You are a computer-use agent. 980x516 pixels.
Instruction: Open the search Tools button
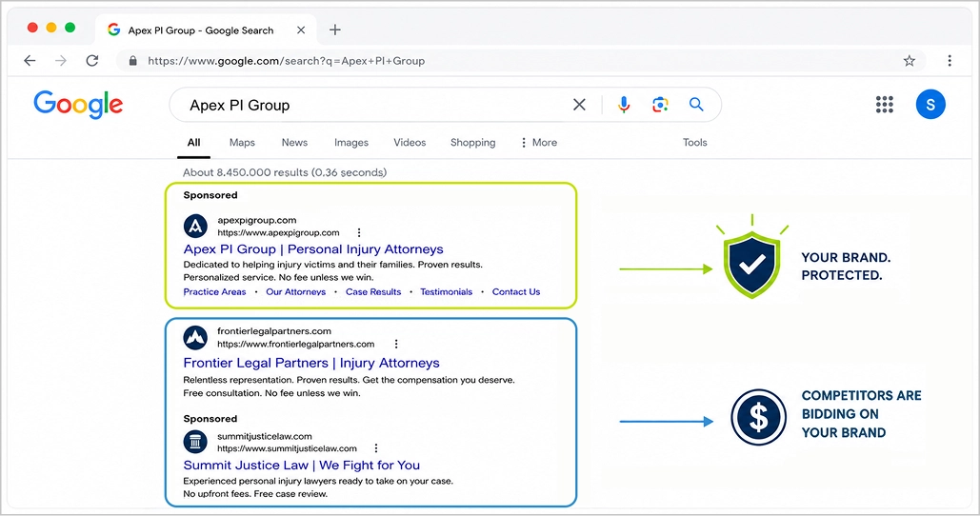pos(695,143)
